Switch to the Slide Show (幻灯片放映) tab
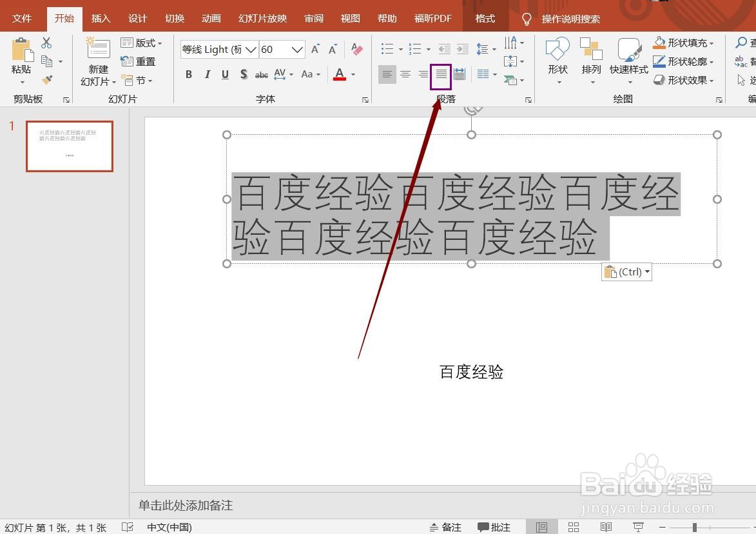 tap(263, 19)
